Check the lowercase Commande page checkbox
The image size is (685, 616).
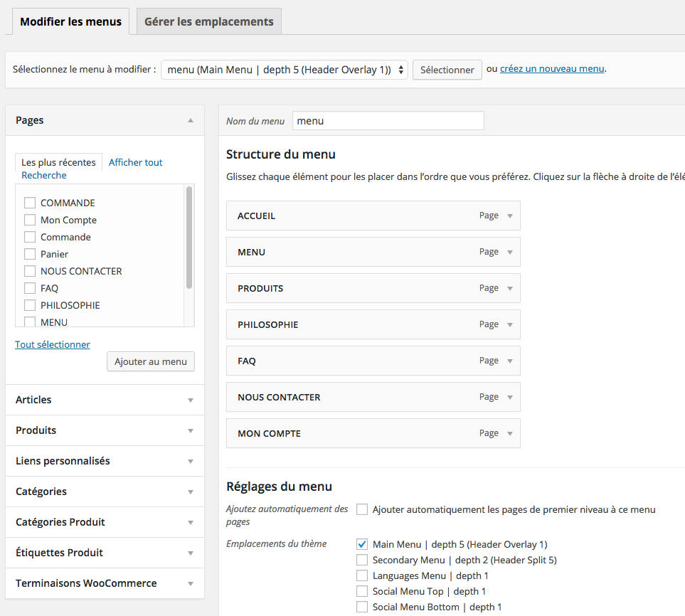coord(30,237)
